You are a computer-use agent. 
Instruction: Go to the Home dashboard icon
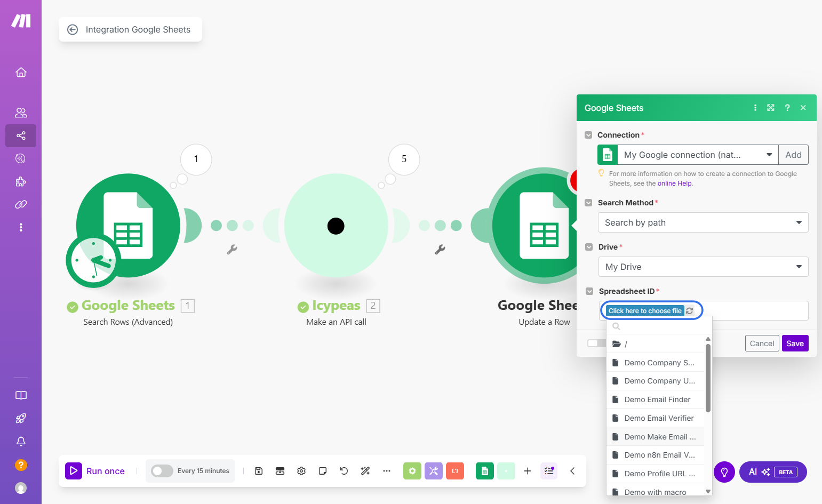[21, 72]
